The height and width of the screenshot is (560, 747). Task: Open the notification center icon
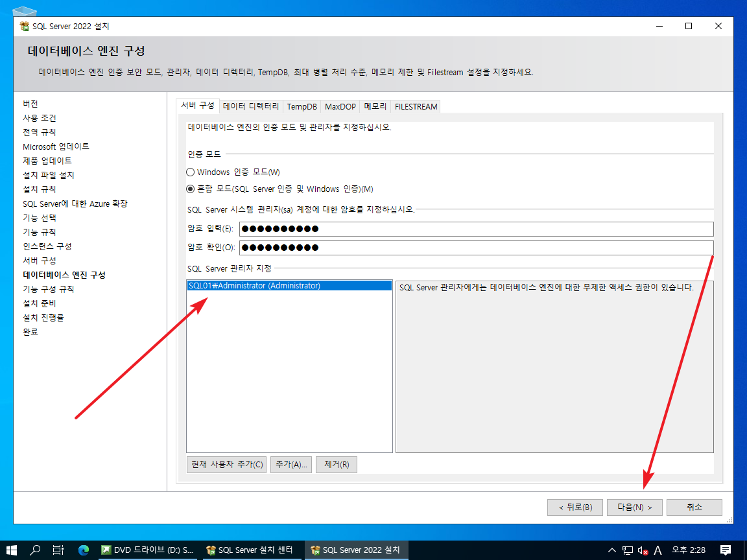[x=726, y=550]
